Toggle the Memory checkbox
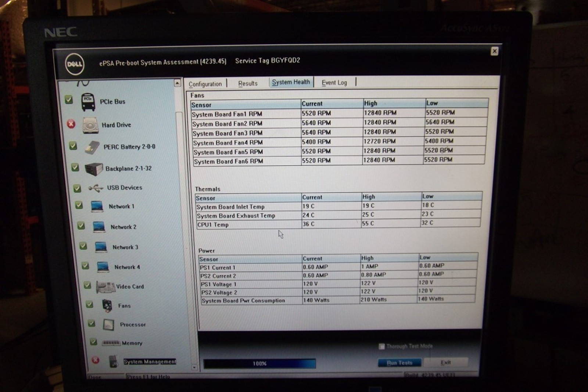Screen dimensions: 588x392 coord(93,342)
